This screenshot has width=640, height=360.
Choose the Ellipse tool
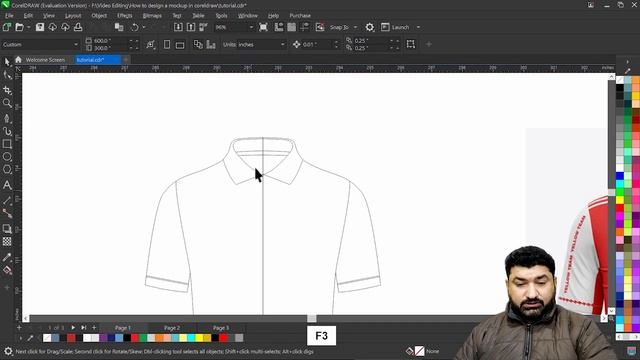(x=7, y=157)
